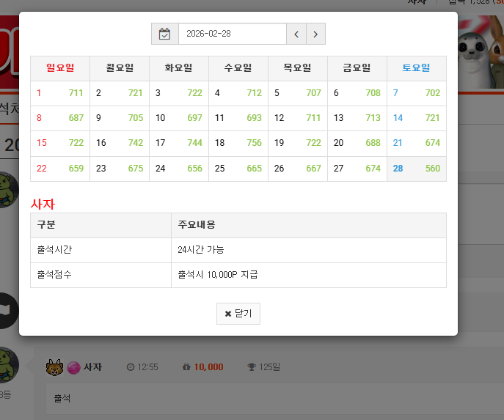504x420 pixels.
Task: Click the clock icon next to 12:55
Action: [x=131, y=367]
